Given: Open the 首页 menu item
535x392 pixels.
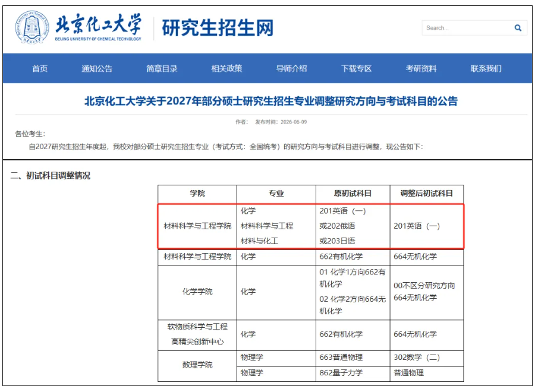Looking at the screenshot, I should pos(40,68).
